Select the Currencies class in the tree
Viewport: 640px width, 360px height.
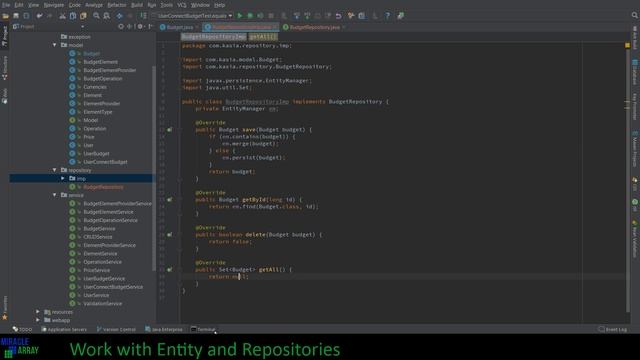[x=95, y=87]
